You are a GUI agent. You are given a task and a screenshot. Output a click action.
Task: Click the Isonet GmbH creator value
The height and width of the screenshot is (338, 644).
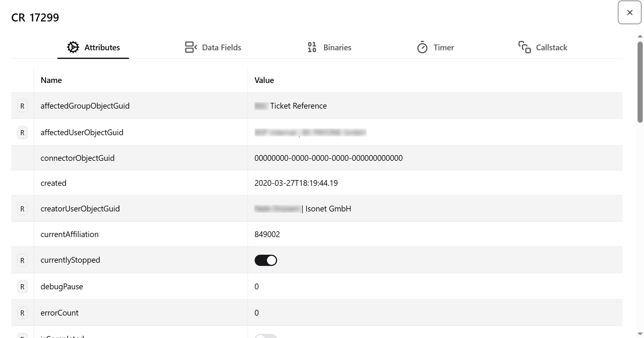point(328,209)
